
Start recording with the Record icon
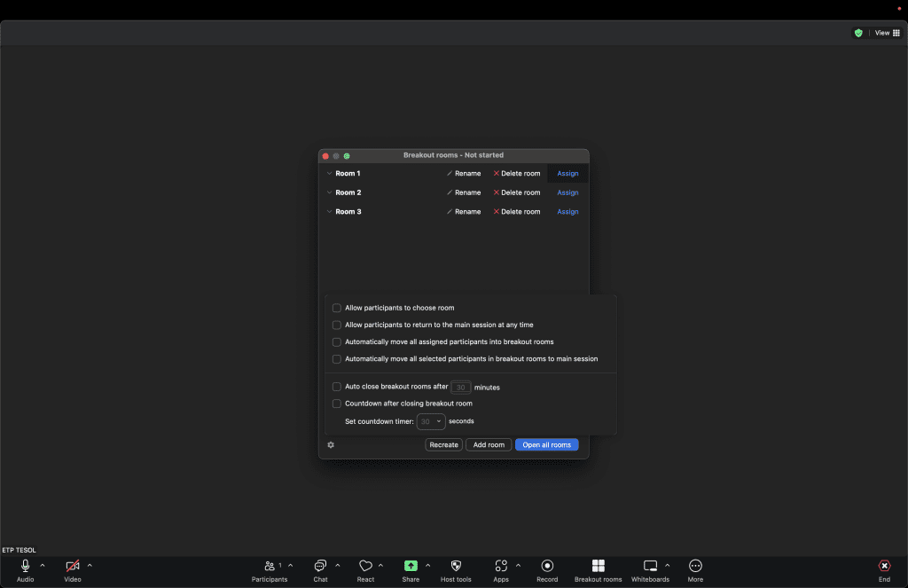coord(547,566)
